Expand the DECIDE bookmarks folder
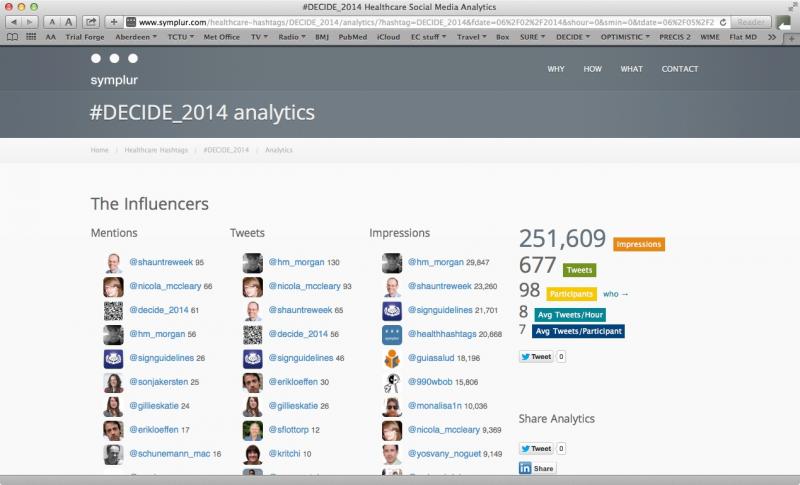Viewport: 800px width, 485px height. pyautogui.click(x=572, y=37)
